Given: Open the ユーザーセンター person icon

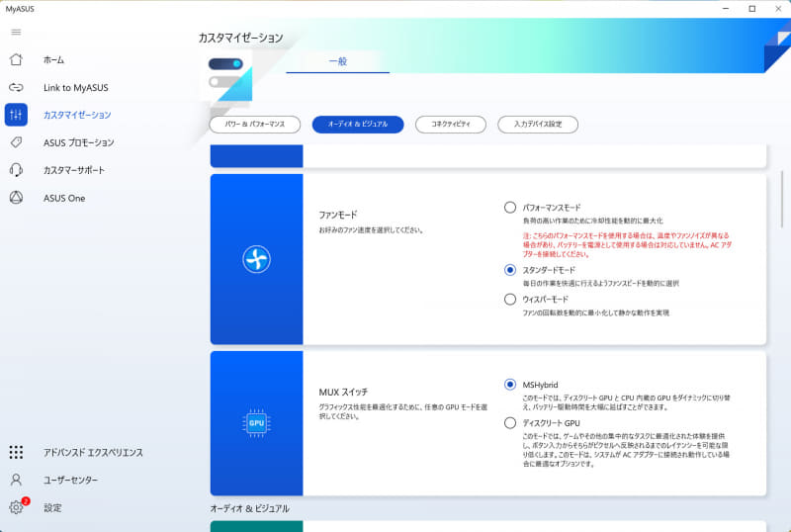Looking at the screenshot, I should coord(16,480).
